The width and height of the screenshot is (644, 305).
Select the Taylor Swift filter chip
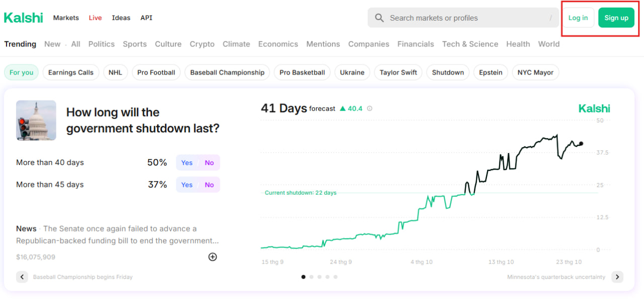point(398,72)
